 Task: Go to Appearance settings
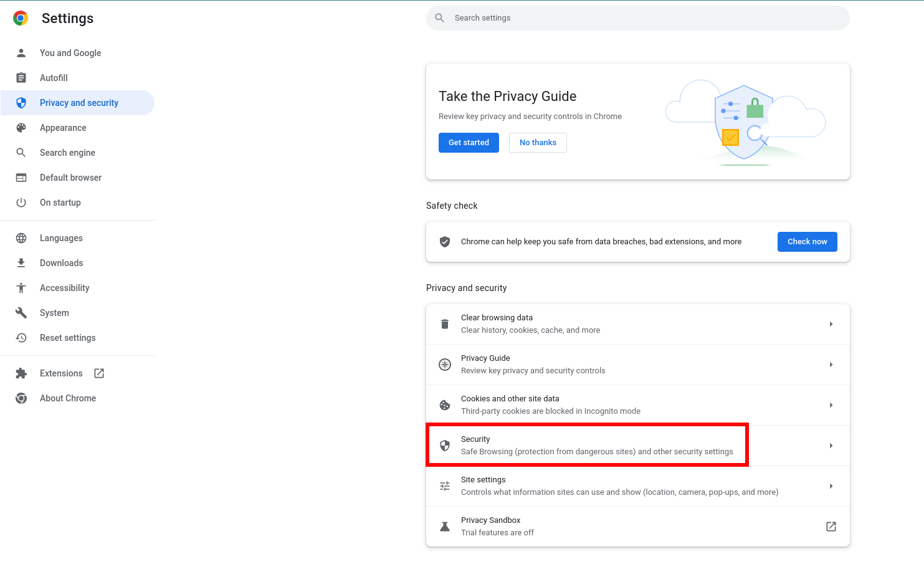coord(77,128)
